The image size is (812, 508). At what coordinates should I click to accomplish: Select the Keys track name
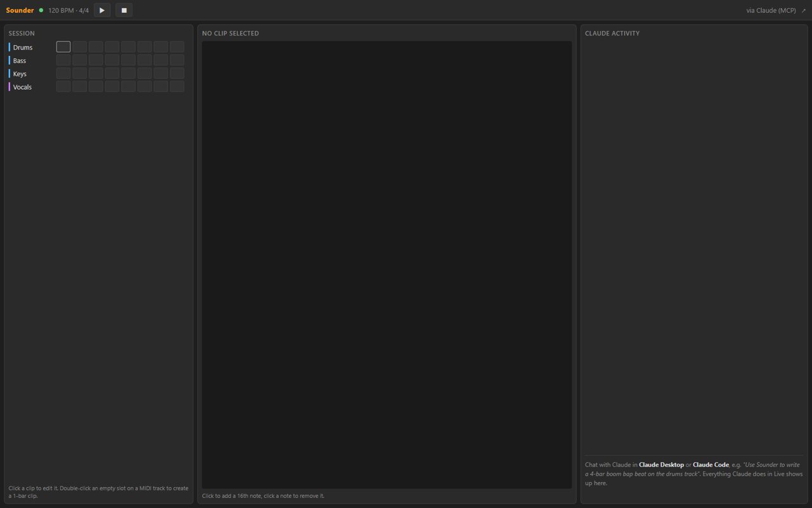click(20, 74)
